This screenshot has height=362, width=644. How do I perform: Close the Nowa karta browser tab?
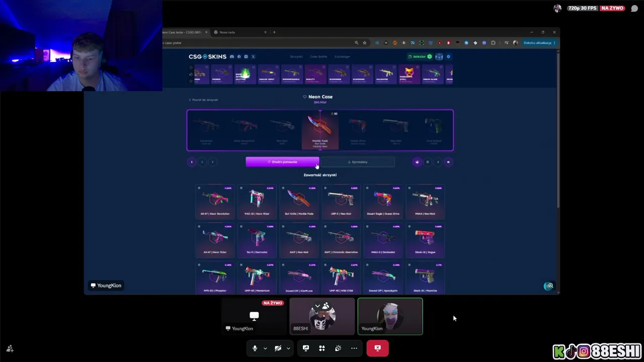[x=266, y=32]
